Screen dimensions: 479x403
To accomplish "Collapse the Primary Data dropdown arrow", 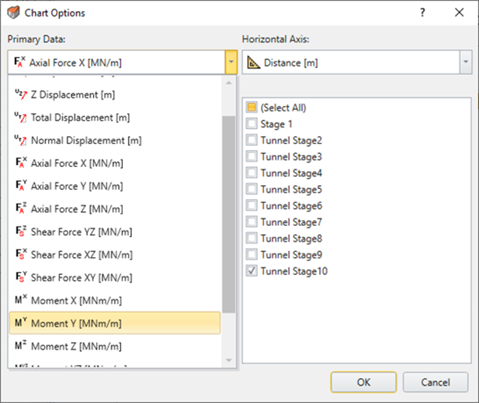I will [231, 62].
